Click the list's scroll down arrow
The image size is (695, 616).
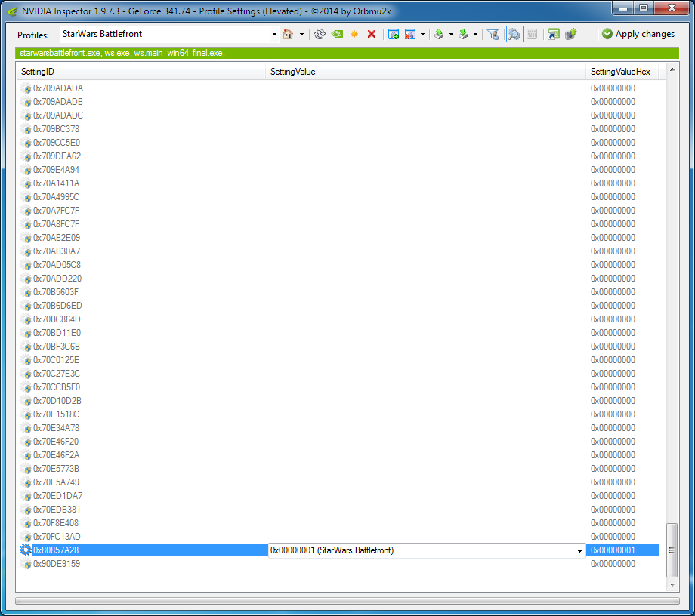click(672, 584)
